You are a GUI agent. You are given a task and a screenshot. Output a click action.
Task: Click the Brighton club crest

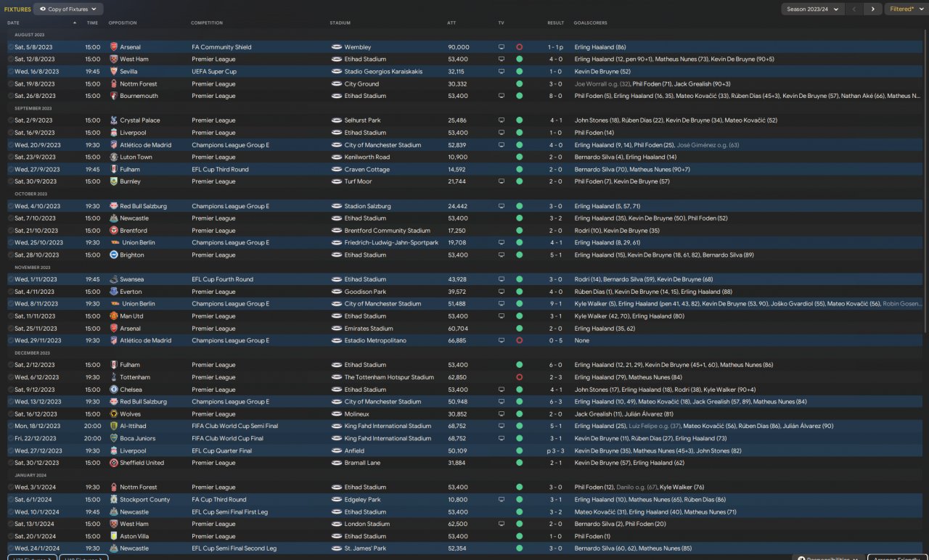[114, 255]
